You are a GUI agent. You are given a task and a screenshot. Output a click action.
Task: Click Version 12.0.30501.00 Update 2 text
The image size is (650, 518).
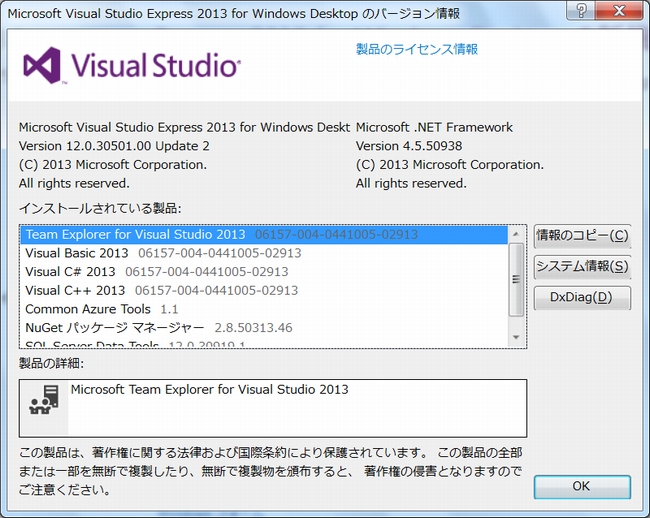point(114,146)
